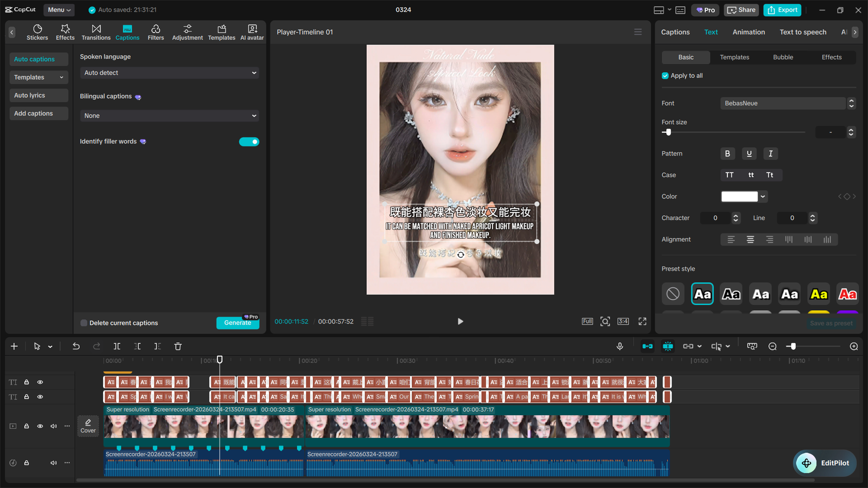Open the Bilingual captions dropdown
Screen dimensions: 868x488
(x=169, y=115)
